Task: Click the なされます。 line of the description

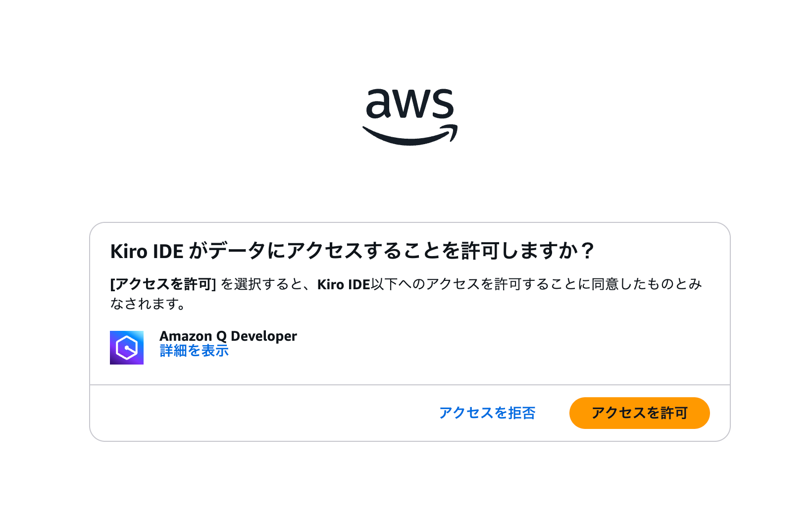Action: 148,304
